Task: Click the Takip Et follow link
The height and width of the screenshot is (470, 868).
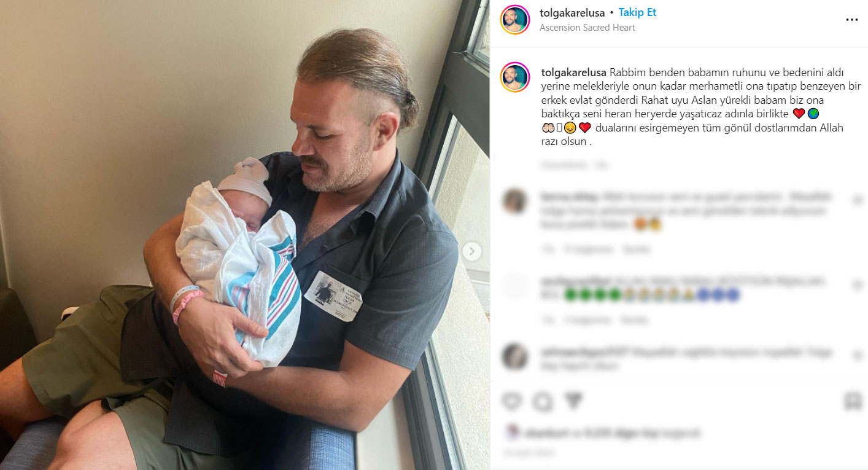Action: click(x=637, y=12)
